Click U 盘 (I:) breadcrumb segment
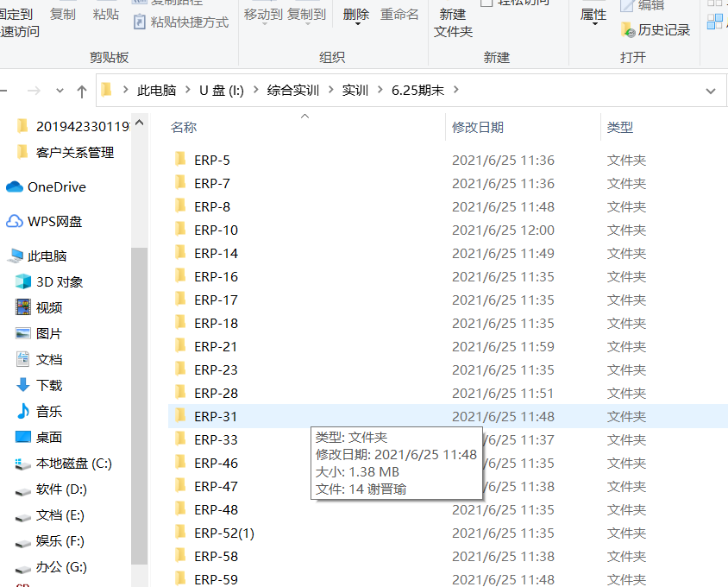728x587 pixels. coord(222,91)
